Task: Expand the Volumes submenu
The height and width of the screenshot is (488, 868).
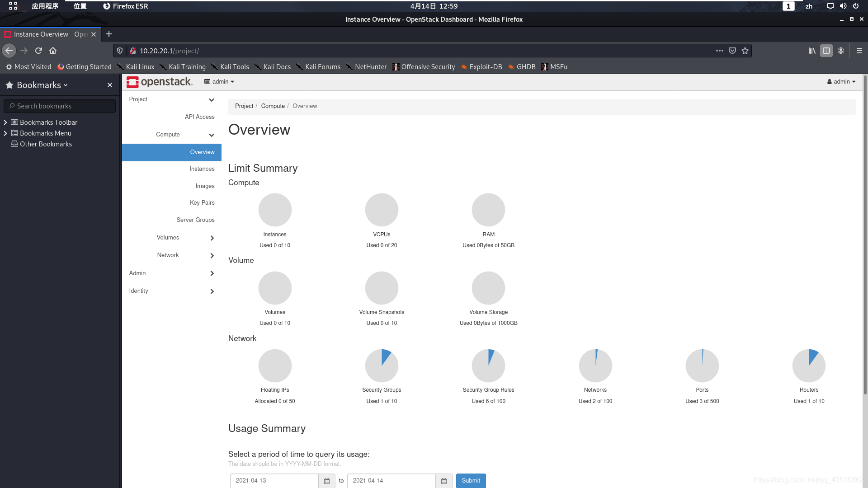Action: point(172,238)
